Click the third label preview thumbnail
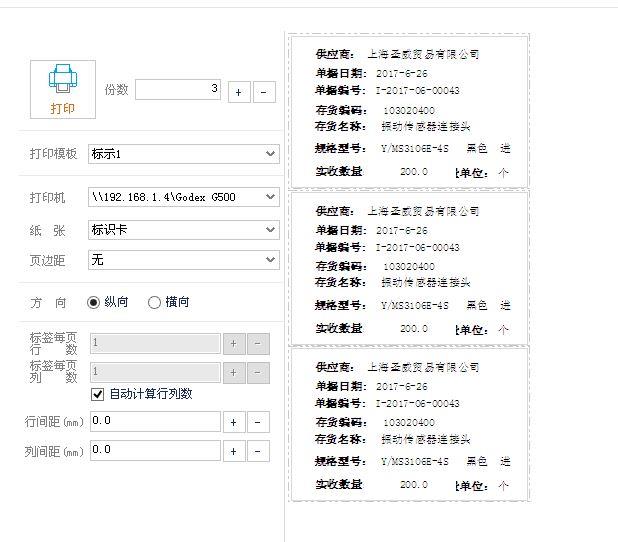The width and height of the screenshot is (618, 542). (409, 424)
